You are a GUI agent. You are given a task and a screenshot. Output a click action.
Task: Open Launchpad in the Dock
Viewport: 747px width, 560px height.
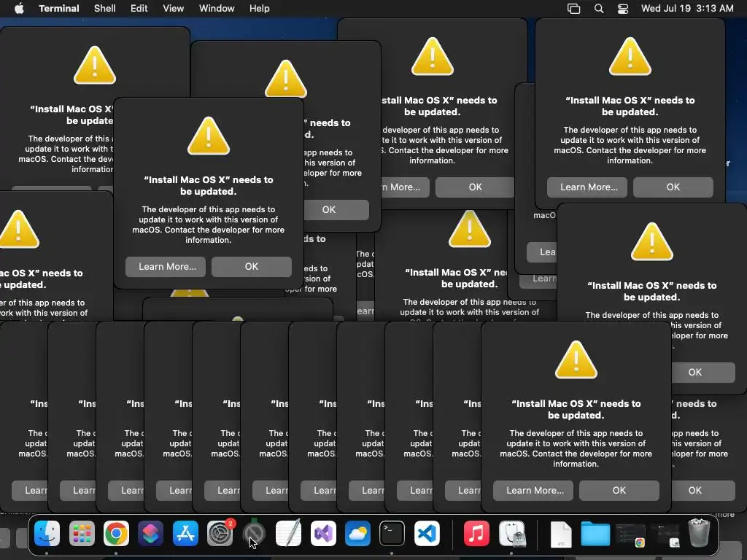tap(82, 533)
